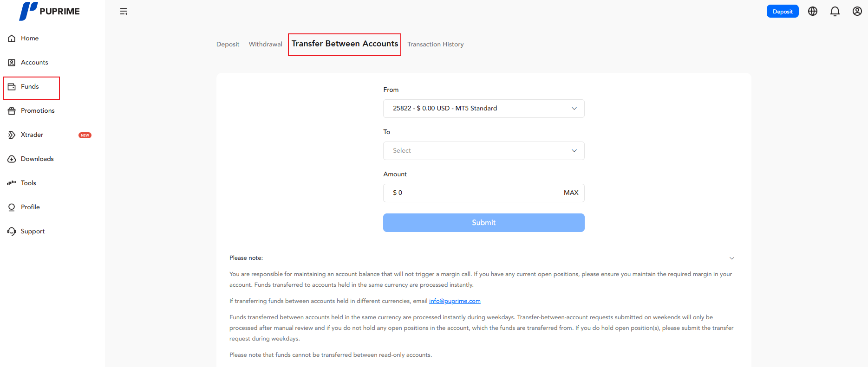Open Support via headset icon
868x367 pixels.
click(12, 232)
